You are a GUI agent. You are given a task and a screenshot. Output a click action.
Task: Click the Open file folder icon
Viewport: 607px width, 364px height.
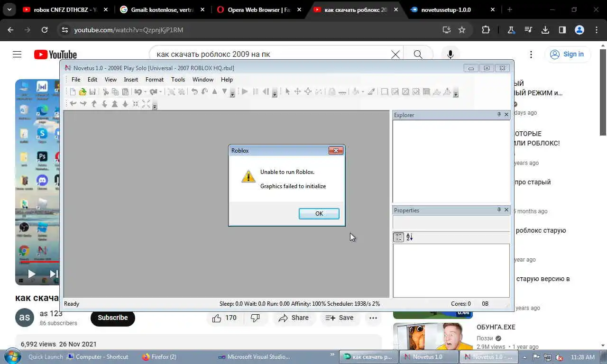click(83, 92)
